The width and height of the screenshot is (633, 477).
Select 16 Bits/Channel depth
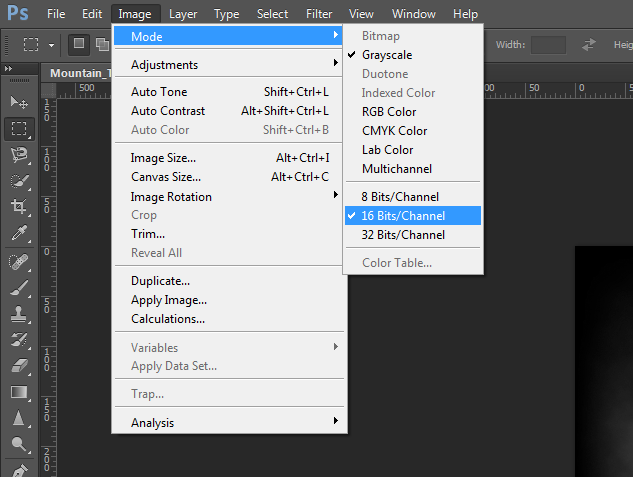413,215
